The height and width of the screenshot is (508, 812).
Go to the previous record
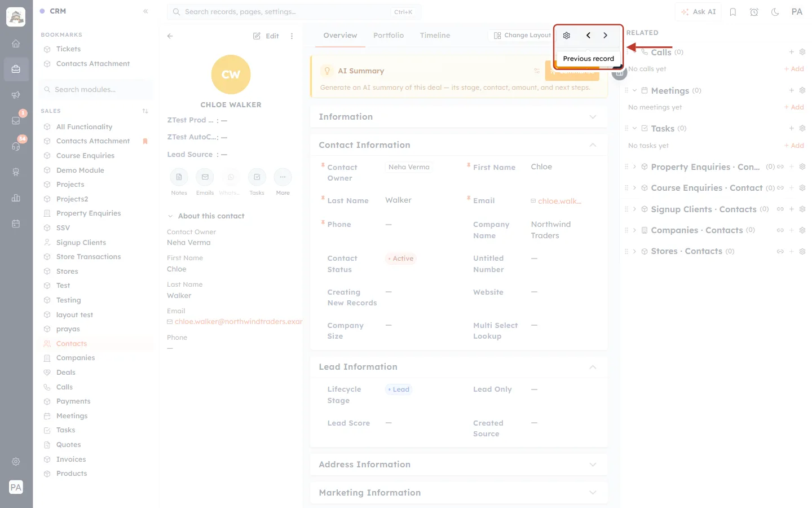point(588,36)
